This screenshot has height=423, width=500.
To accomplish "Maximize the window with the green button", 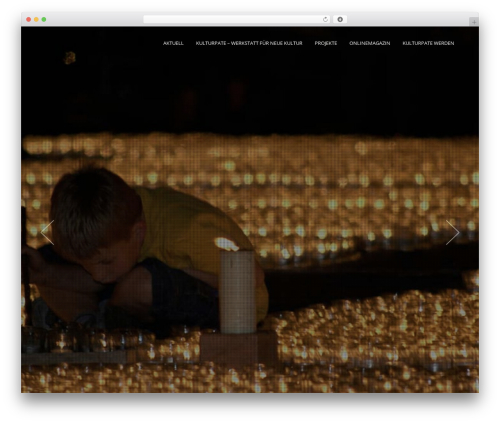I will pyautogui.click(x=44, y=19).
